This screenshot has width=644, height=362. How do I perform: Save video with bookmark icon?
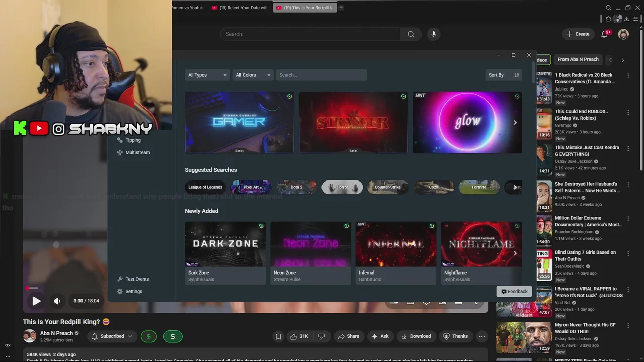click(278, 336)
